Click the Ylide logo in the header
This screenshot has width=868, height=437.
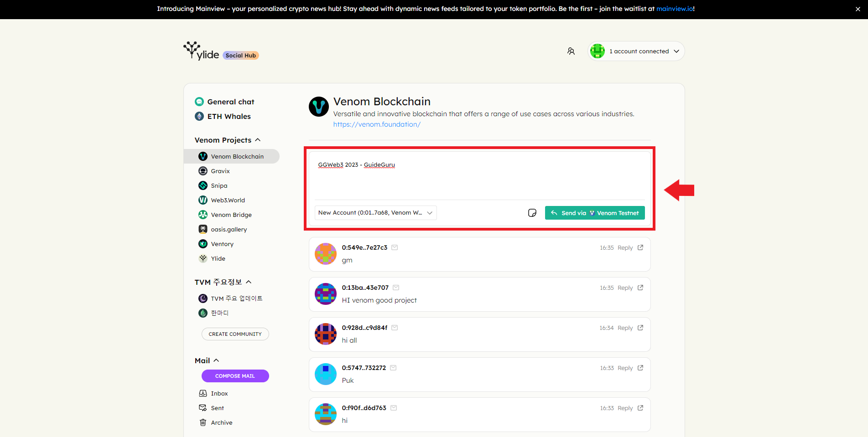(201, 51)
